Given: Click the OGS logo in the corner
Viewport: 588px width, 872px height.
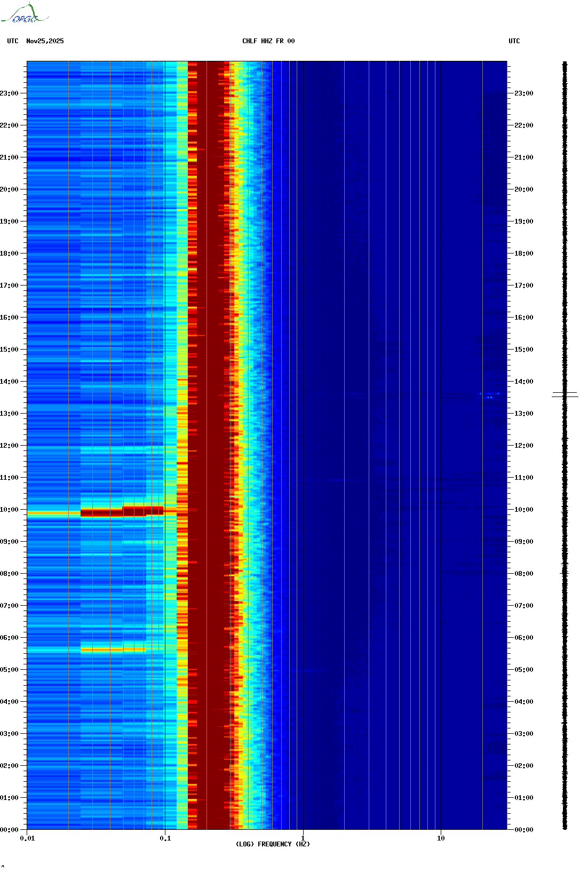Looking at the screenshot, I should [24, 13].
